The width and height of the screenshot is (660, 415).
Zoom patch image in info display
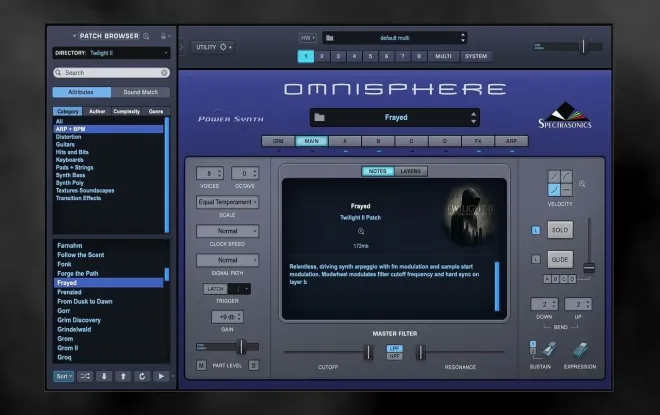coord(361,231)
